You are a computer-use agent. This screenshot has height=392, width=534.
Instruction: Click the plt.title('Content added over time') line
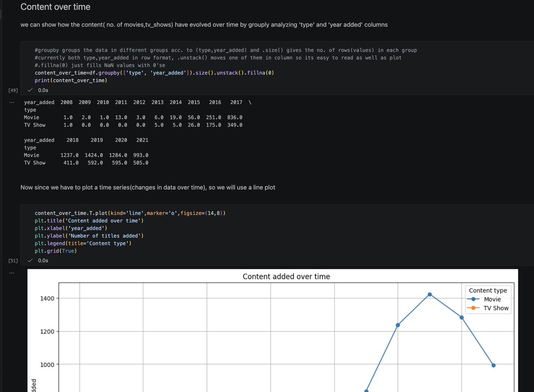[x=89, y=221]
